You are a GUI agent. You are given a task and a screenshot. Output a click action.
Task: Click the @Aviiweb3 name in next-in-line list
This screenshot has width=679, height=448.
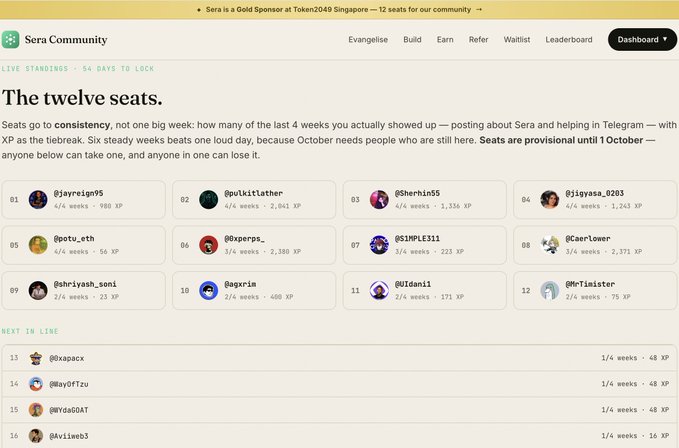(x=69, y=436)
